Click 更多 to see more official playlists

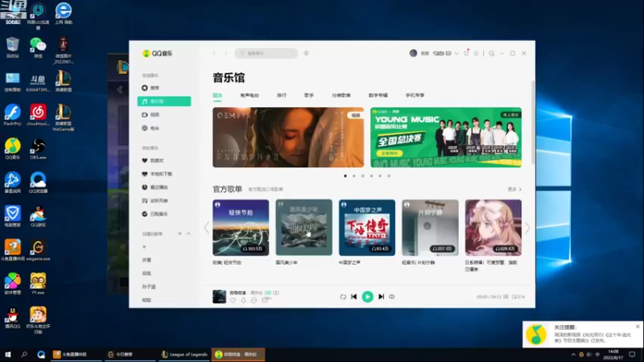[514, 189]
